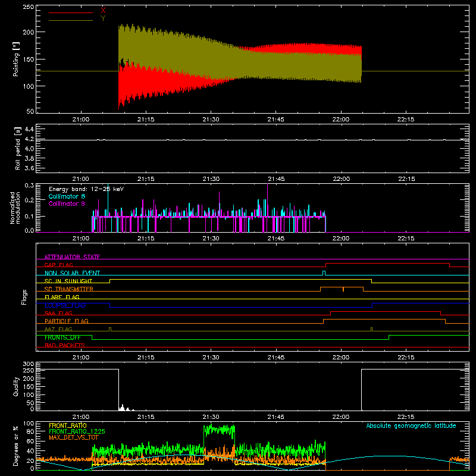476x476 pixels.
Task: Select the NON_SOLAR_EVENT flag label
Action: (72, 273)
